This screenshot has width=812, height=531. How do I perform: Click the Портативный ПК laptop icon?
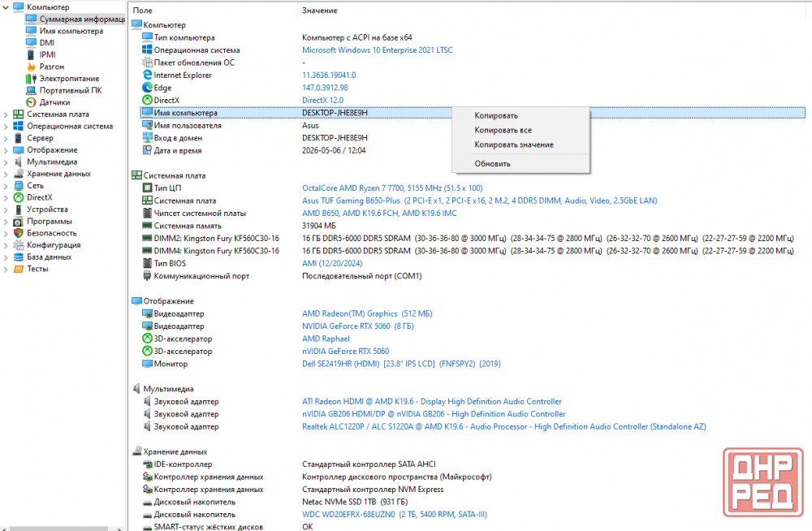(x=31, y=90)
